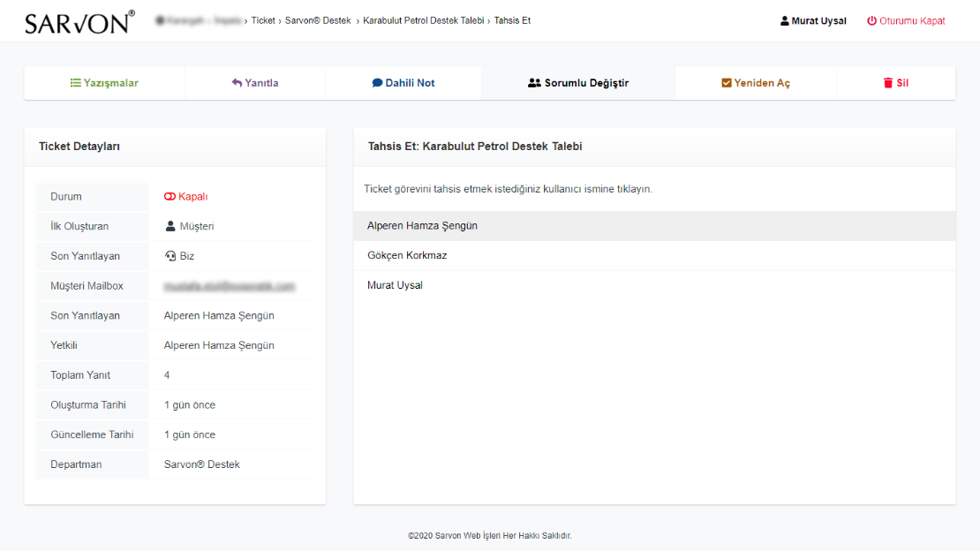
Task: Log out via Oturumu Kapat
Action: click(911, 20)
